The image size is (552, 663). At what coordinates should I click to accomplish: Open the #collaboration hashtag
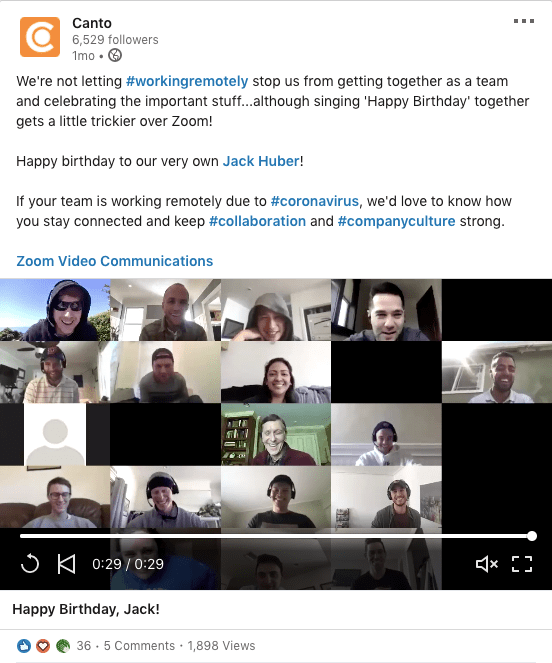(257, 221)
